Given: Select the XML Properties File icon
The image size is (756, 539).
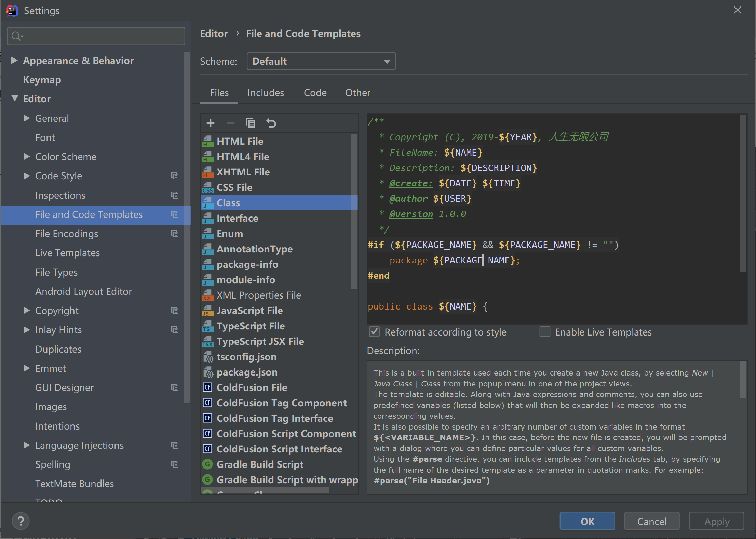Looking at the screenshot, I should pyautogui.click(x=207, y=295).
